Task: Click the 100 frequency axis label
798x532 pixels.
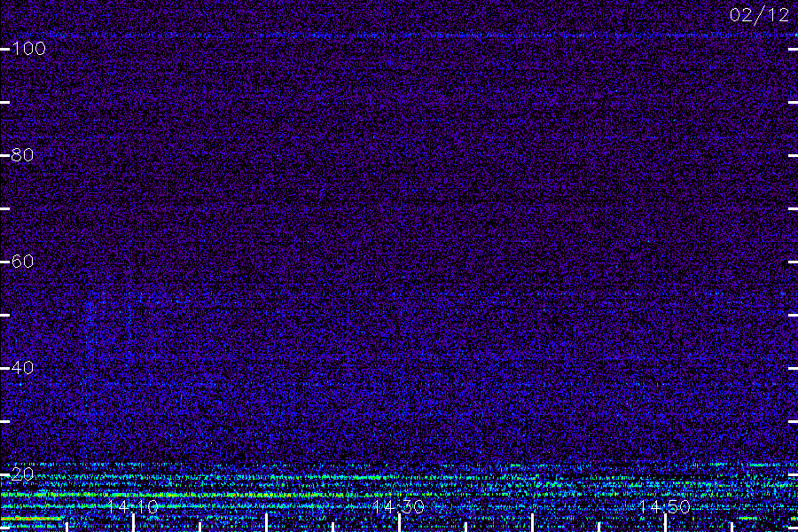Action: (28, 49)
